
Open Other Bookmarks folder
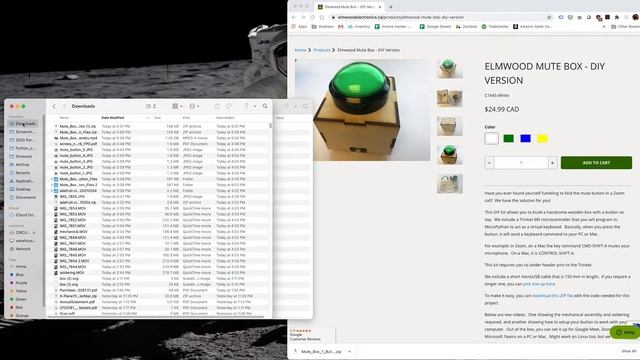click(x=625, y=27)
